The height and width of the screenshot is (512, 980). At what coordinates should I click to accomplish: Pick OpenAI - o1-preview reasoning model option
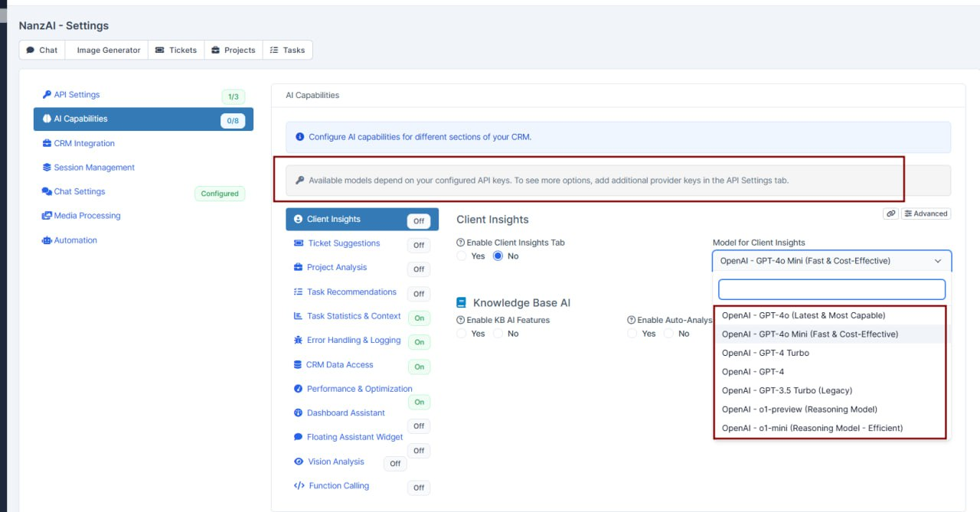[x=799, y=409]
